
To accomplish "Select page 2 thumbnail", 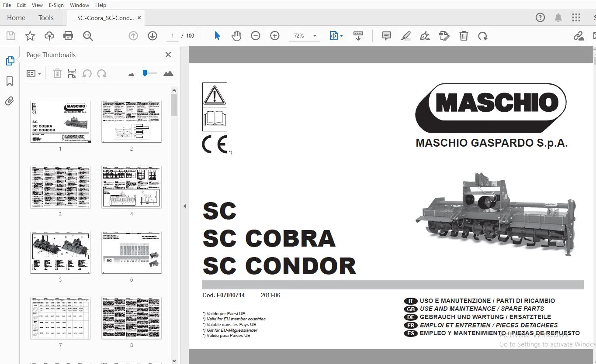I will (132, 121).
